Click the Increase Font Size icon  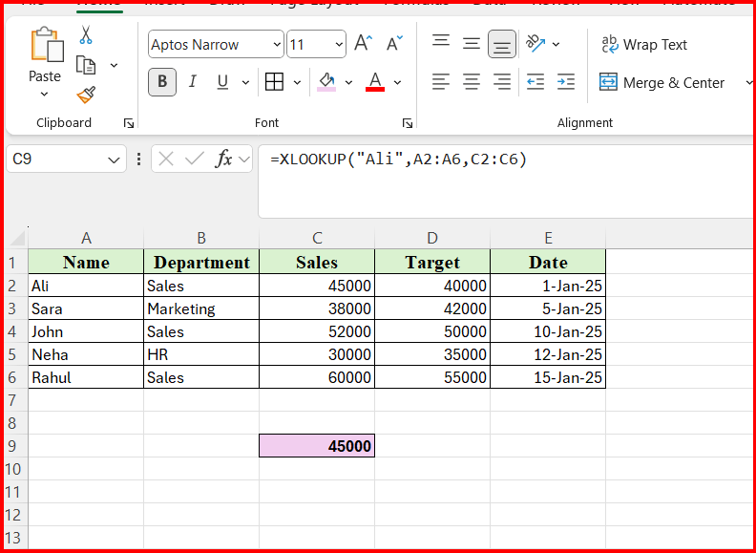point(363,44)
